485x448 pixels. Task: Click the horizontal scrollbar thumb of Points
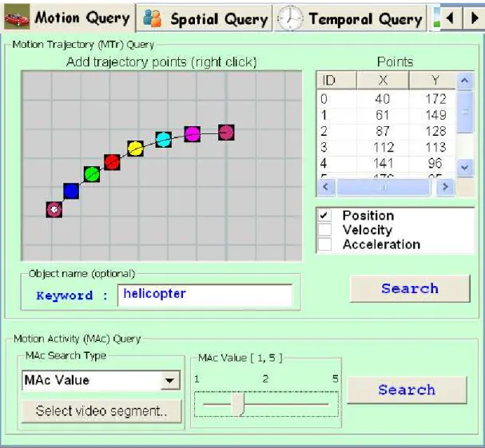point(384,187)
